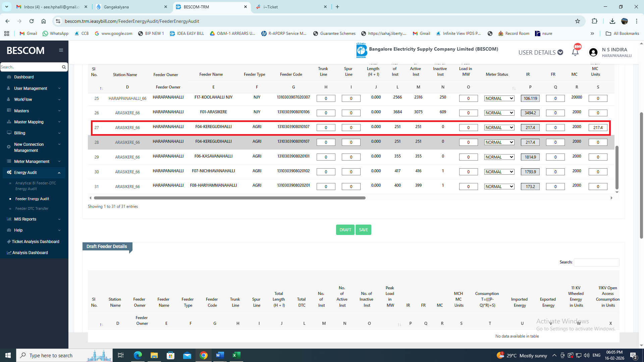Toggle the BESCOM sidebar hamburger menu

(x=61, y=50)
